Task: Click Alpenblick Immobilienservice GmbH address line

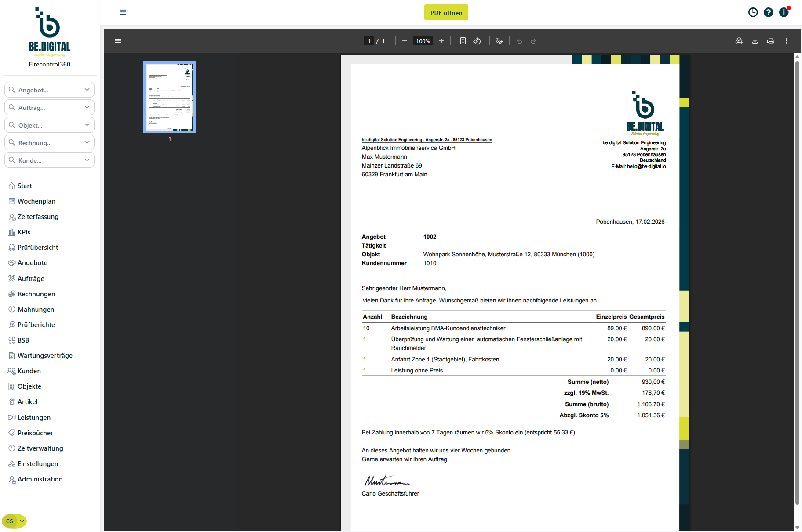Action: [408, 148]
